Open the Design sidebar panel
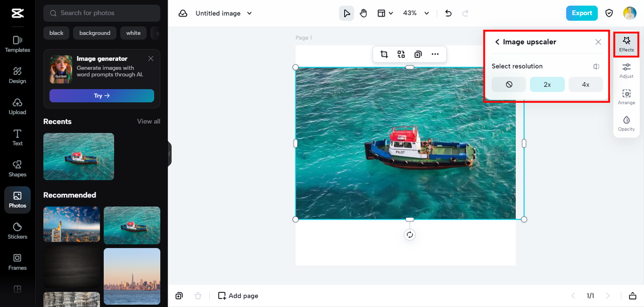 coord(18,75)
